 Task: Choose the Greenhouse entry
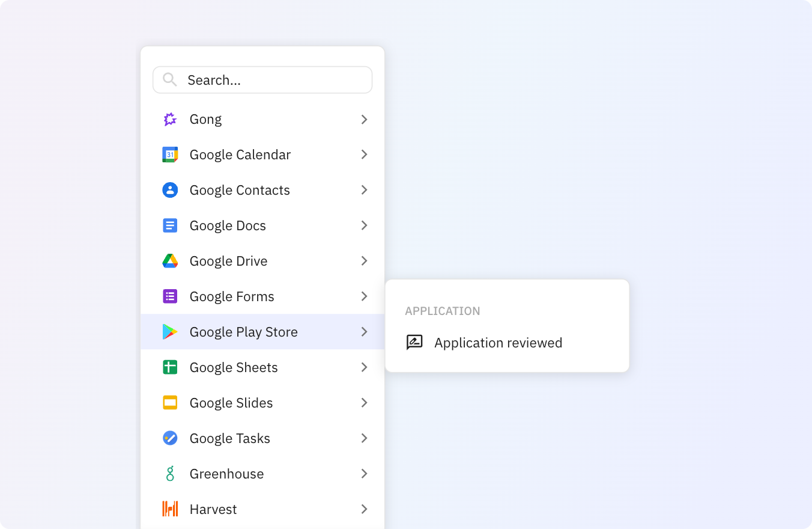(x=262, y=474)
